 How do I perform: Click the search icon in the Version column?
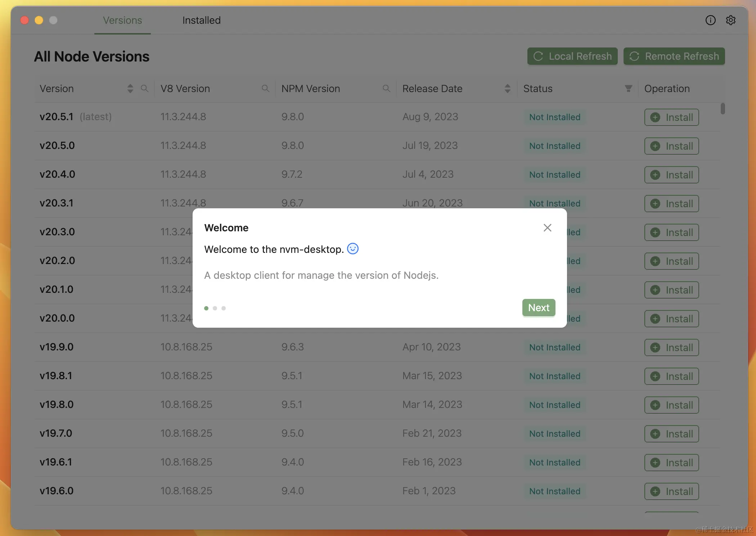145,88
